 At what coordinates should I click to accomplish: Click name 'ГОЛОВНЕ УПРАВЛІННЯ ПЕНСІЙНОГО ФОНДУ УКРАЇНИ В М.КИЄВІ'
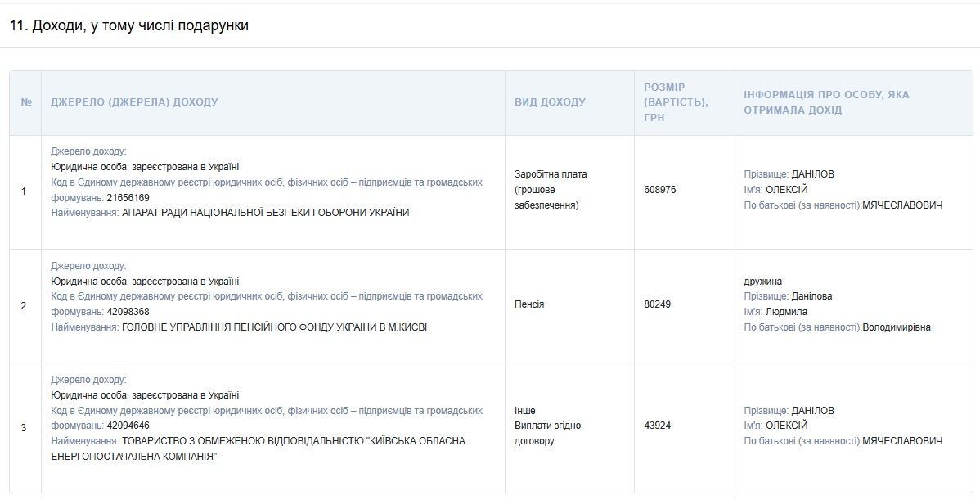274,327
